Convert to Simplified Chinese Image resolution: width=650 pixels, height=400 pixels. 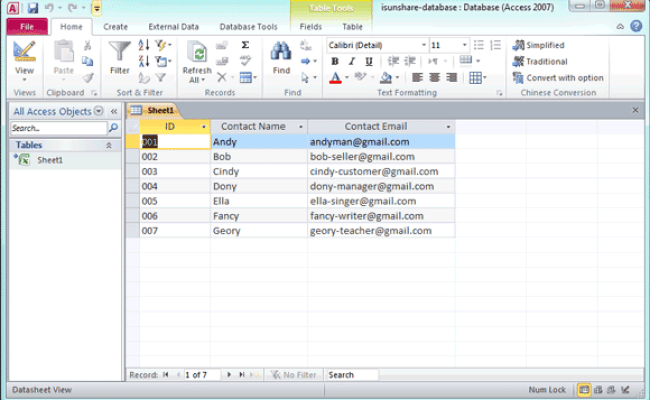pos(538,45)
